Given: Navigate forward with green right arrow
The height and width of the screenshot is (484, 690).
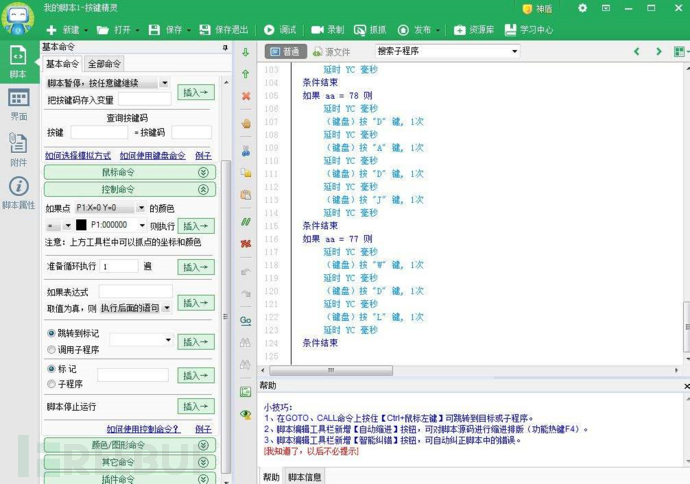Looking at the screenshot, I should coord(659,51).
